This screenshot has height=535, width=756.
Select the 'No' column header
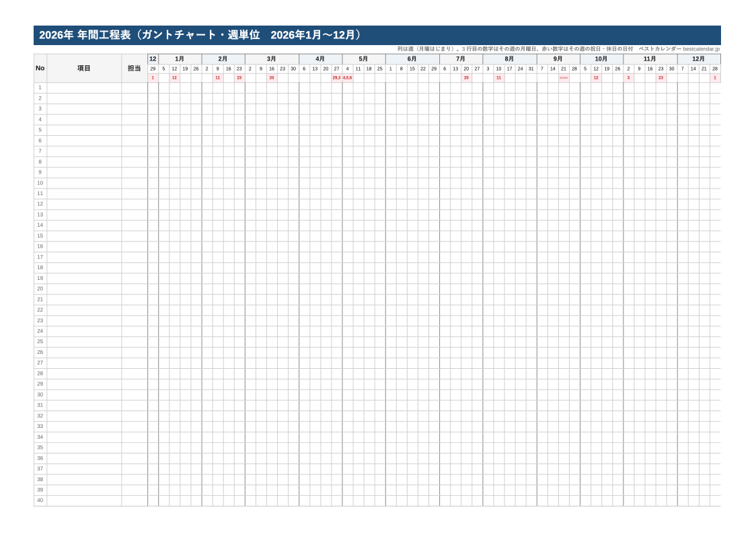(40, 68)
